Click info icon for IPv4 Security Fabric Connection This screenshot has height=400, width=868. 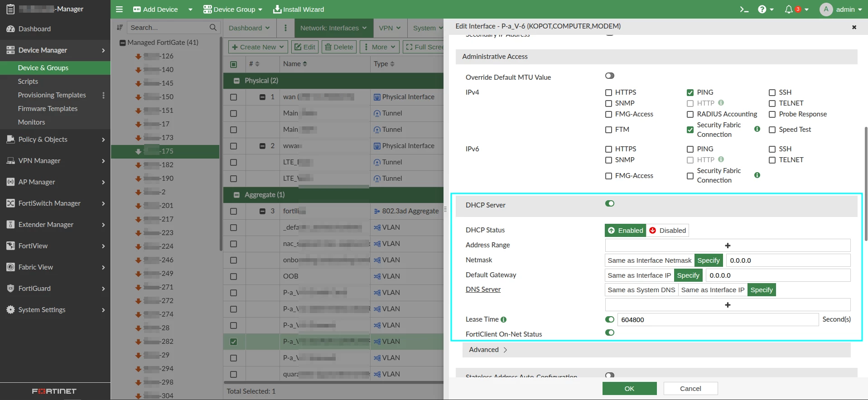[757, 129]
